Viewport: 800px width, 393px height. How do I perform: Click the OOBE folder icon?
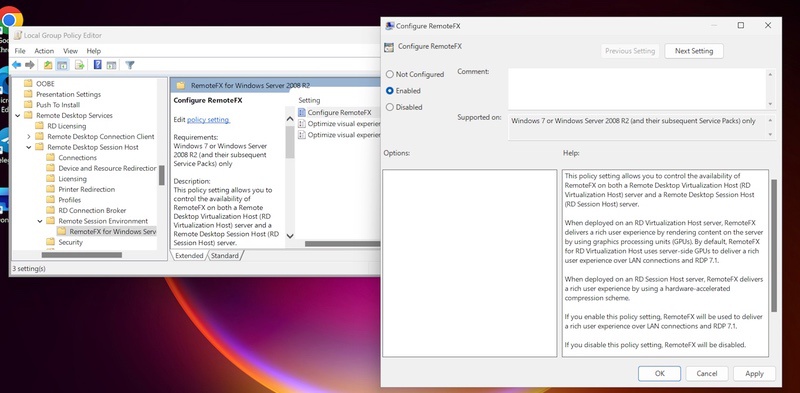(28, 83)
